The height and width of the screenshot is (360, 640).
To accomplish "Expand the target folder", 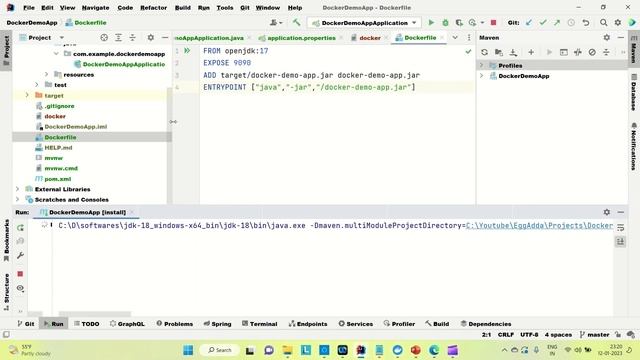I will [x=27, y=95].
